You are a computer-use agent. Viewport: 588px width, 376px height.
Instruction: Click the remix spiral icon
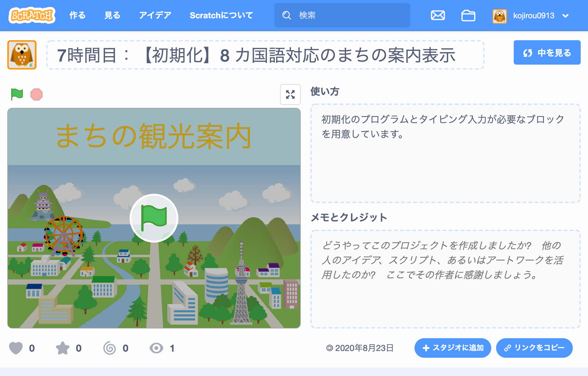(x=110, y=348)
